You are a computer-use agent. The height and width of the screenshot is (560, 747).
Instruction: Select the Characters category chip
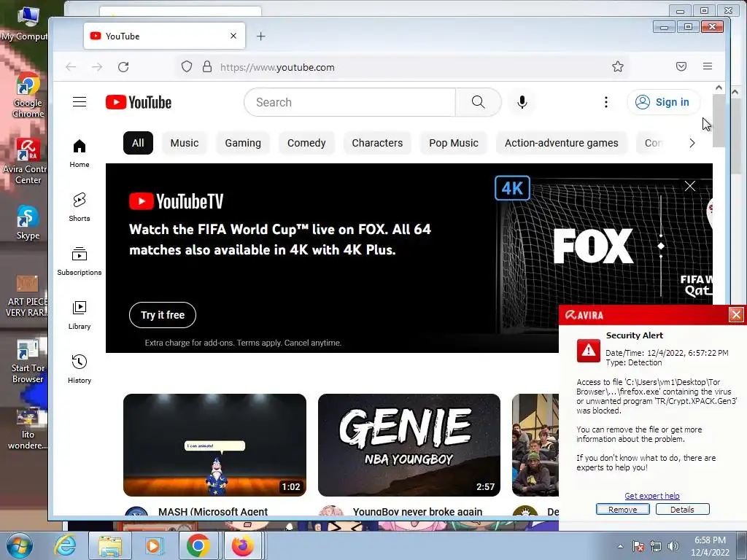click(x=377, y=143)
